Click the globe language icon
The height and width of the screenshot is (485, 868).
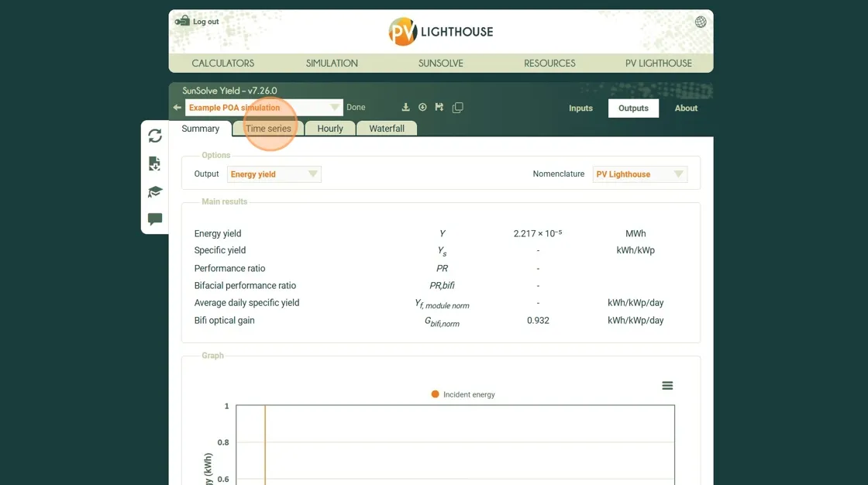coord(701,22)
